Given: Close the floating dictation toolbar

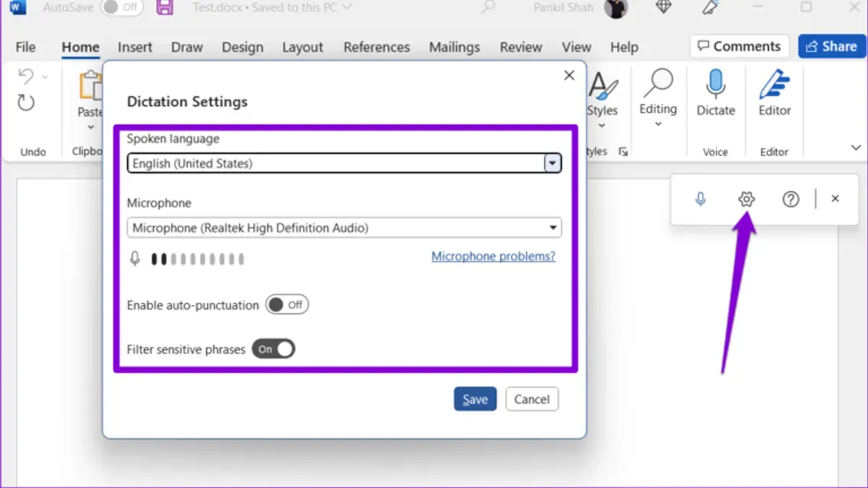Looking at the screenshot, I should (835, 199).
